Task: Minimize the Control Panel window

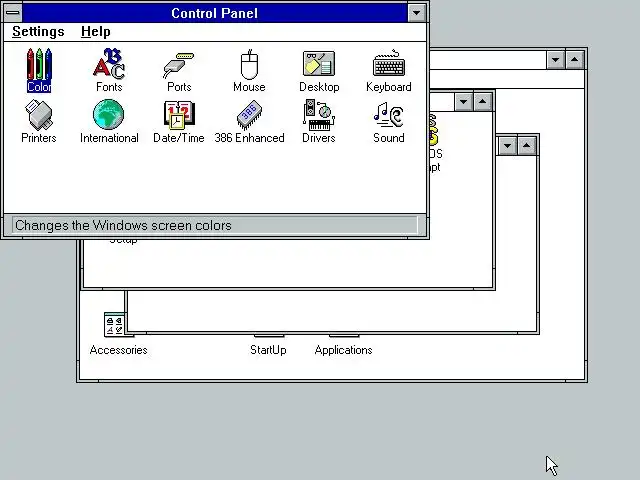Action: (416, 13)
